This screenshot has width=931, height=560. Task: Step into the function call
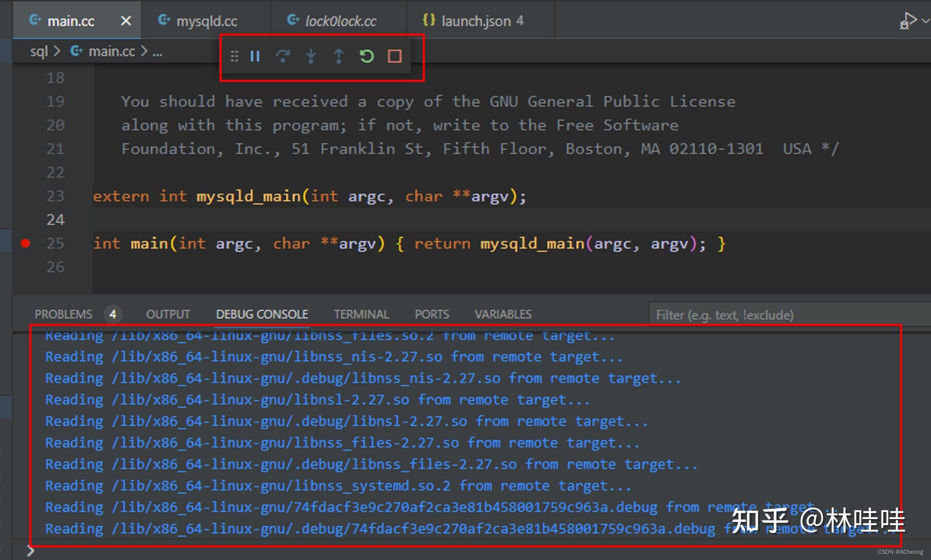click(310, 56)
